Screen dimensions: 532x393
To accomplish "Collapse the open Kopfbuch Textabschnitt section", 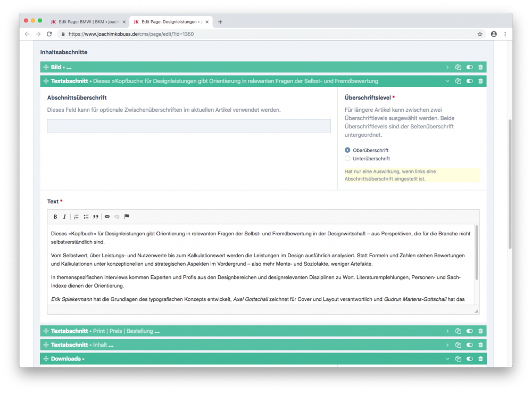I will (x=447, y=81).
